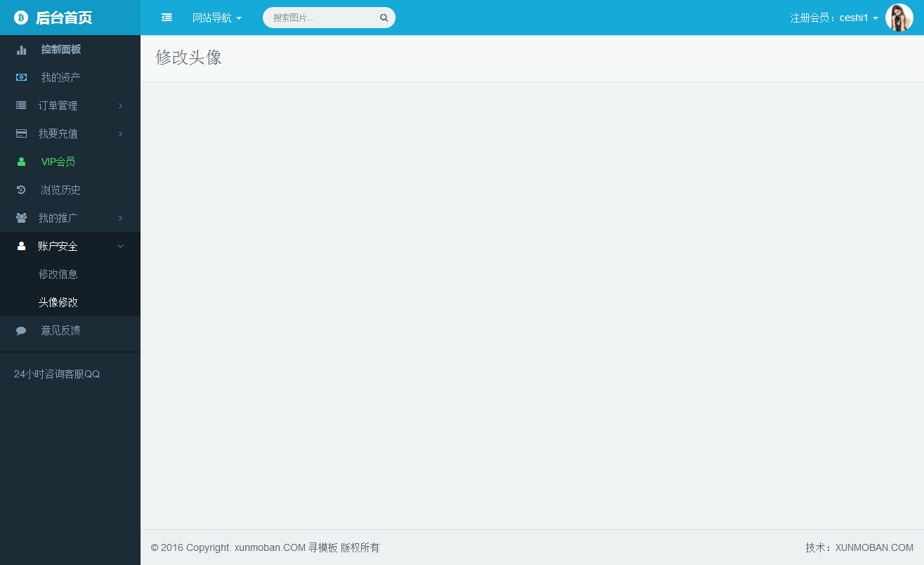Click the group icon beside 我的推广
The width and height of the screenshot is (924, 565).
pos(21,218)
